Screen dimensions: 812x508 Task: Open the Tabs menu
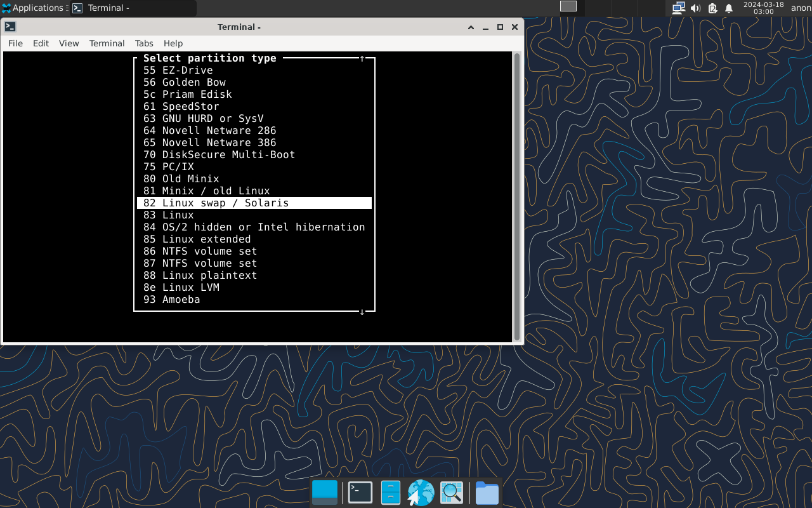click(144, 43)
